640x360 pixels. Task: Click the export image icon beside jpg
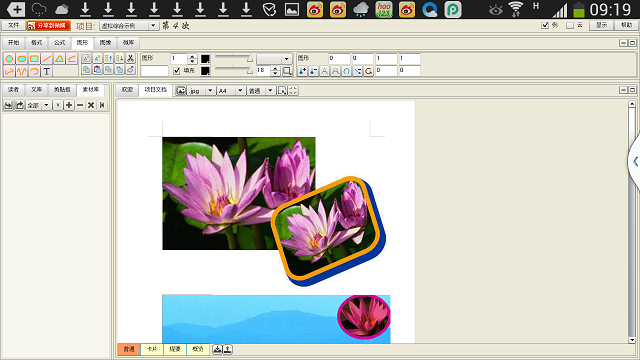click(181, 91)
